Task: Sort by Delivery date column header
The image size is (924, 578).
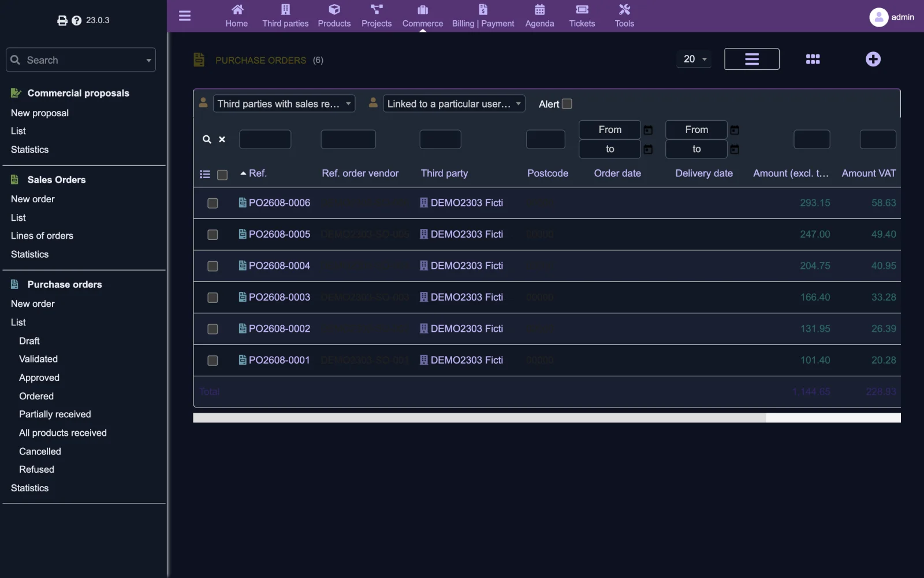Action: [704, 173]
